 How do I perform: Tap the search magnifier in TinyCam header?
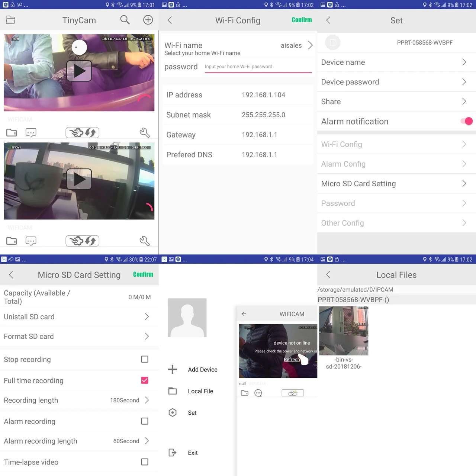tap(125, 20)
